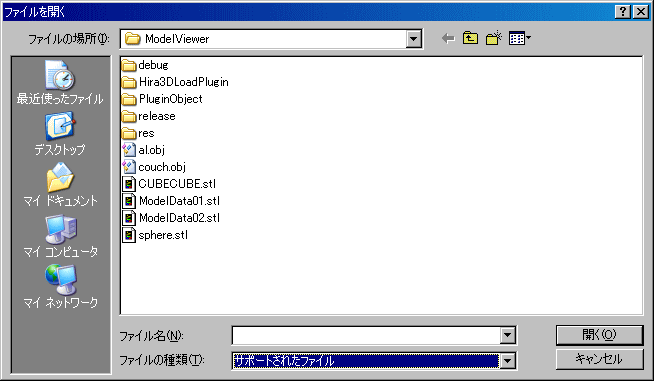Open My Computer (マイ コンピュータ)

[60, 236]
